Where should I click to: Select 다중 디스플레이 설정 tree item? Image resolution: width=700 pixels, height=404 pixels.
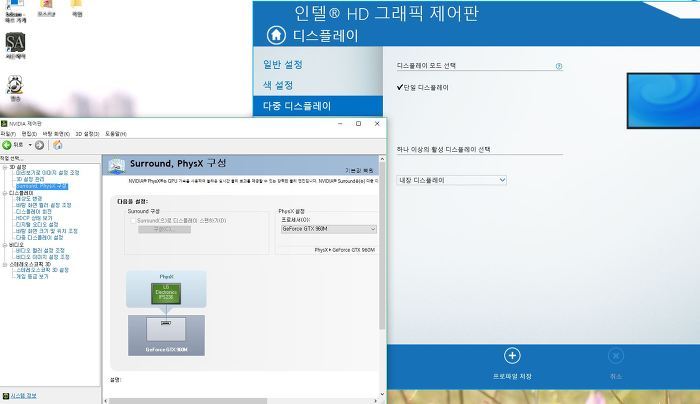(39, 238)
